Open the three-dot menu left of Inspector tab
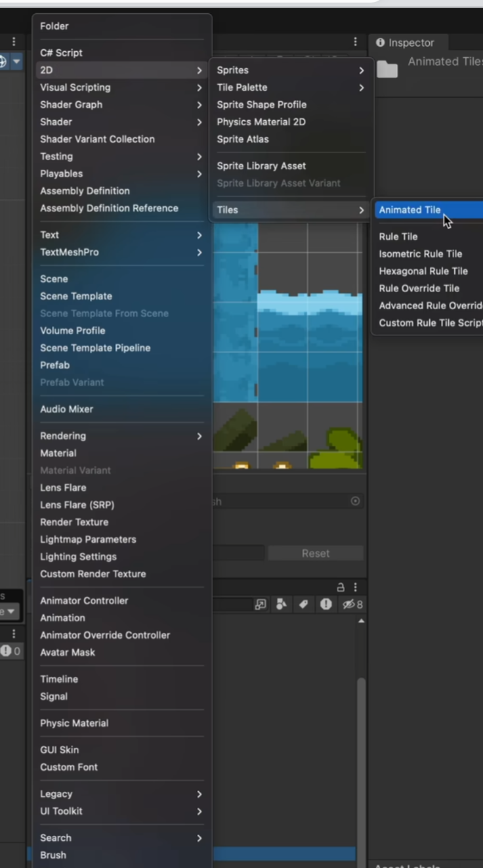The height and width of the screenshot is (868, 483). (356, 42)
